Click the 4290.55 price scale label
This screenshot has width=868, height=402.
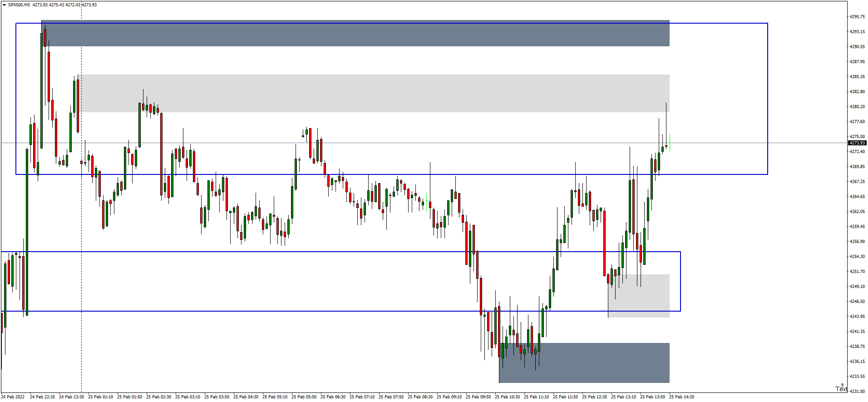(x=857, y=47)
